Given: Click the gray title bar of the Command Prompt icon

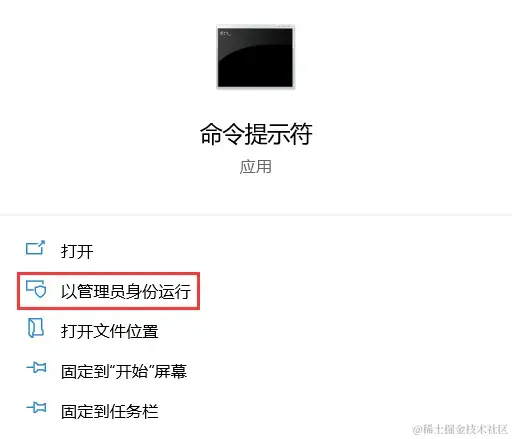Looking at the screenshot, I should [x=255, y=26].
